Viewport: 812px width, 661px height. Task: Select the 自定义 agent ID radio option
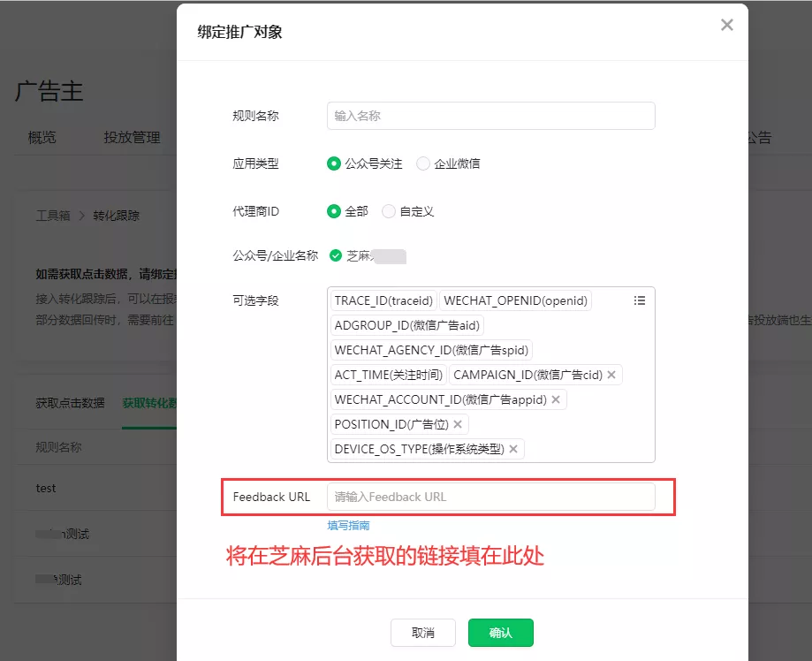click(388, 211)
